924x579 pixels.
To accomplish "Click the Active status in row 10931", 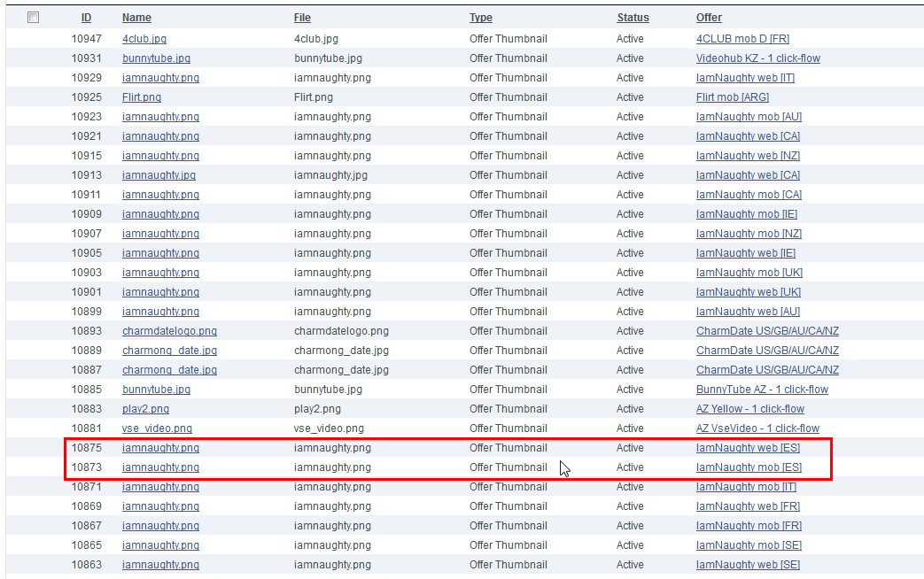I will 630,58.
